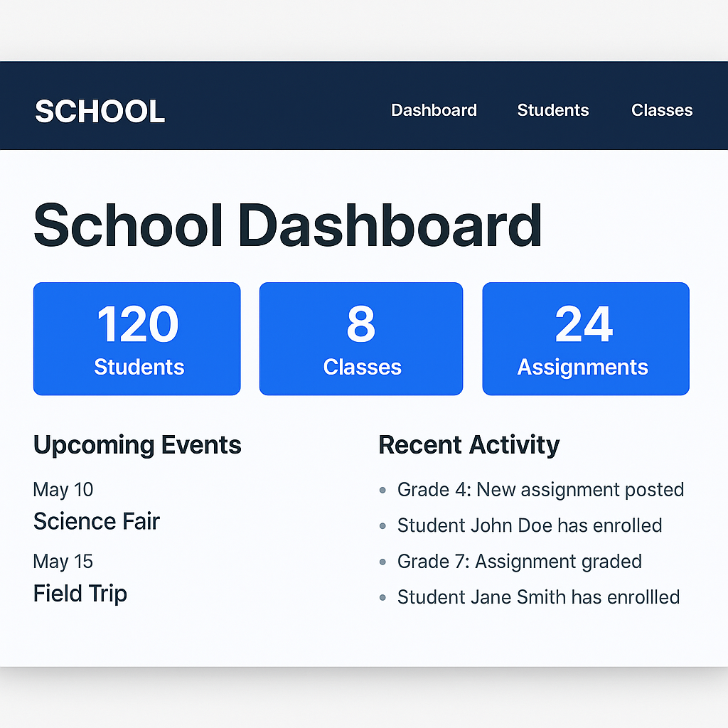Open the Grade 7 assignment graded entry
Viewport: 728px width, 728px height.
pos(519,561)
